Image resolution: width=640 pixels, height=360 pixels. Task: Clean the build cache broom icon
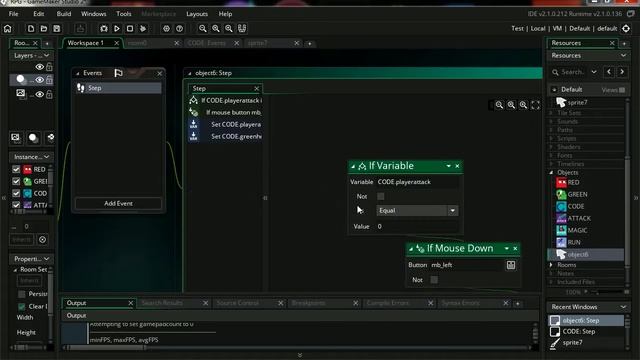(x=143, y=29)
